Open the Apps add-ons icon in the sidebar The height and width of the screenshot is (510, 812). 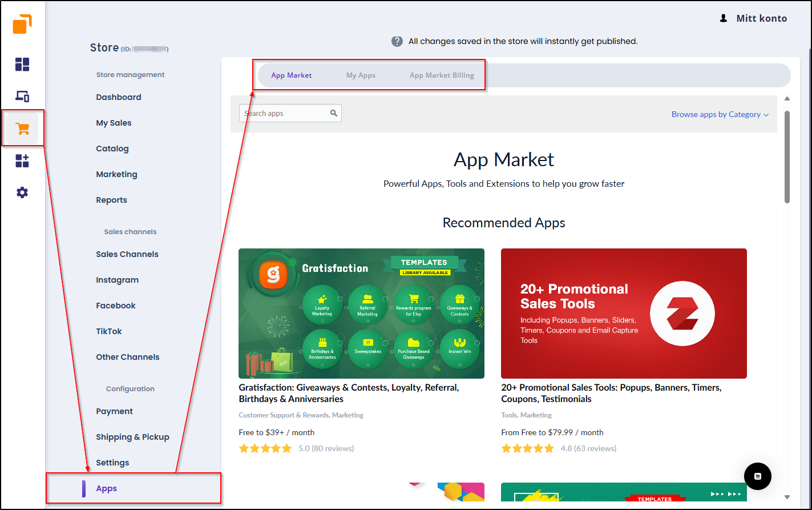coord(22,160)
